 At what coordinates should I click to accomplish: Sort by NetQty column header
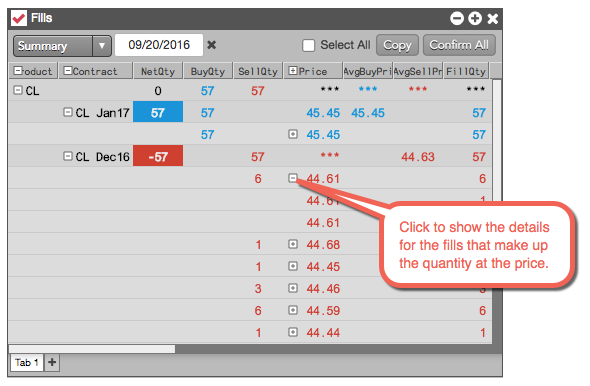click(x=158, y=71)
